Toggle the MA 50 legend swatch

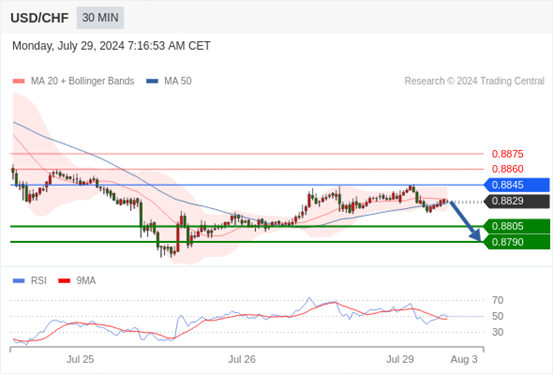pyautogui.click(x=152, y=81)
